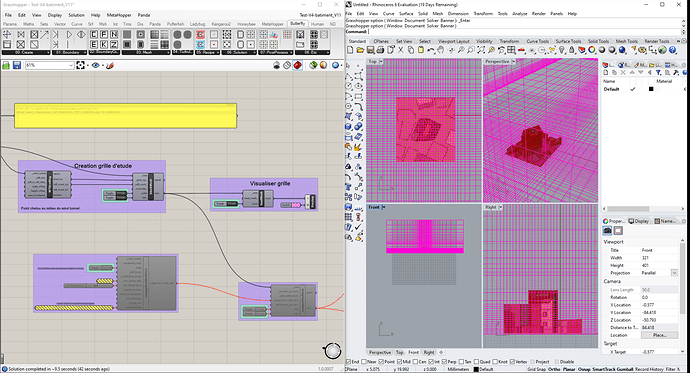
Task: Click the 'N' Butterfly boundary component icon
Action: click(x=114, y=34)
